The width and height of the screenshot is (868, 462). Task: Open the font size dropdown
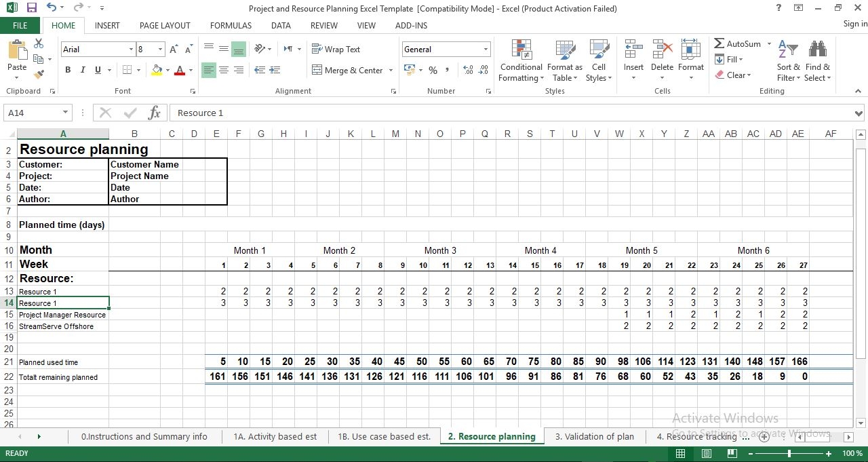pyautogui.click(x=160, y=50)
